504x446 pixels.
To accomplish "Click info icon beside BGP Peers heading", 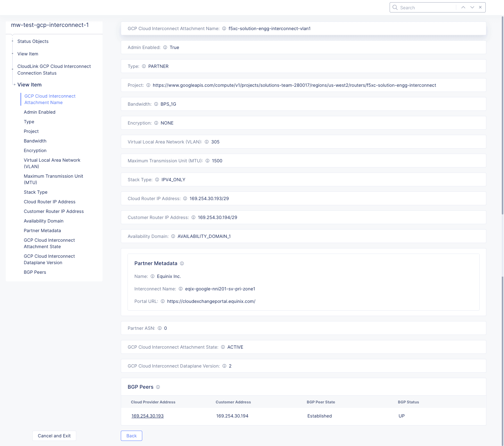I will point(158,387).
